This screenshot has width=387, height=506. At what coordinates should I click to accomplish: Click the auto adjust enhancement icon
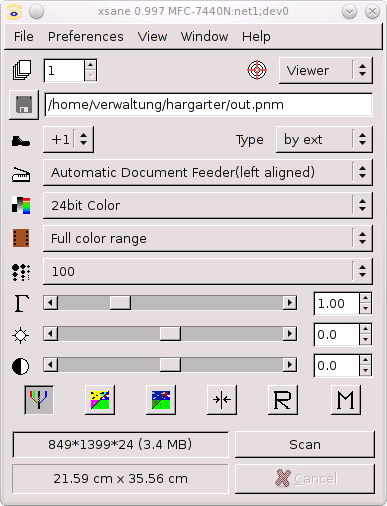(161, 400)
